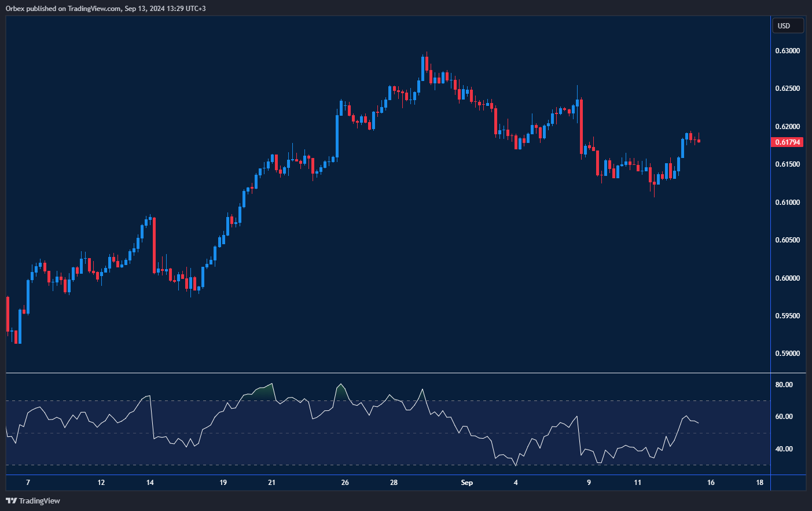812x511 pixels.
Task: Click the Sep marker on the time axis
Action: click(x=466, y=483)
